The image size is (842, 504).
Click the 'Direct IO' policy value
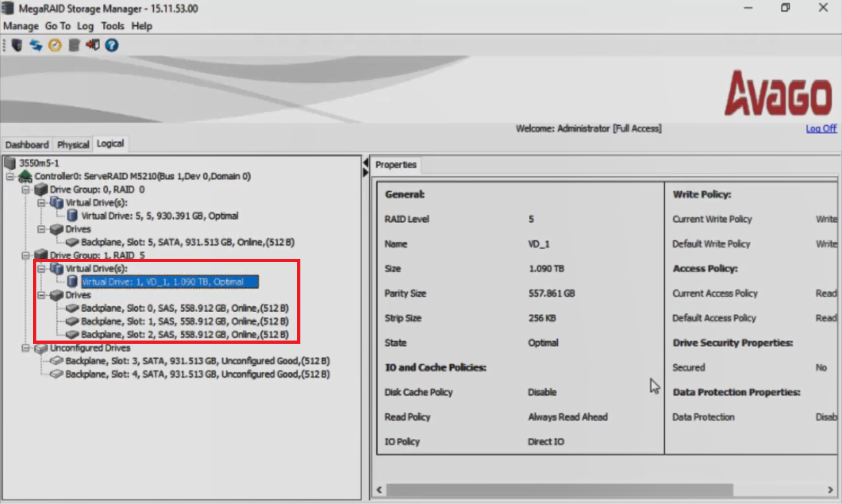(546, 442)
